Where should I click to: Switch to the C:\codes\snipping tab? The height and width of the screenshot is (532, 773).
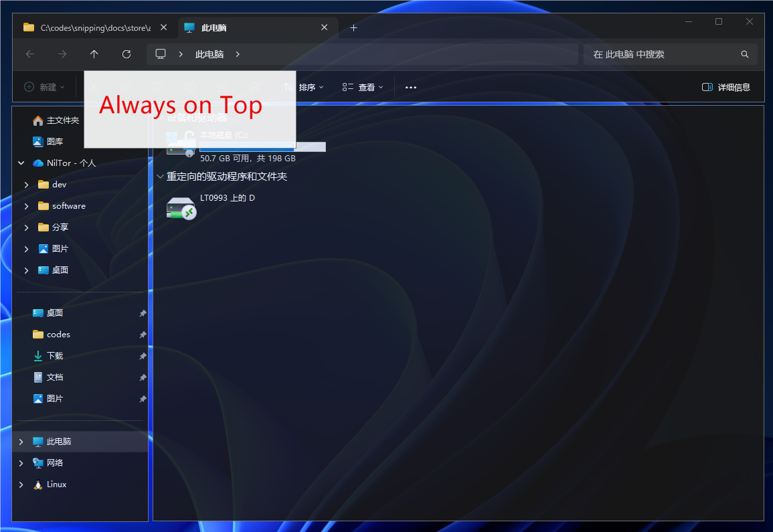click(x=94, y=27)
